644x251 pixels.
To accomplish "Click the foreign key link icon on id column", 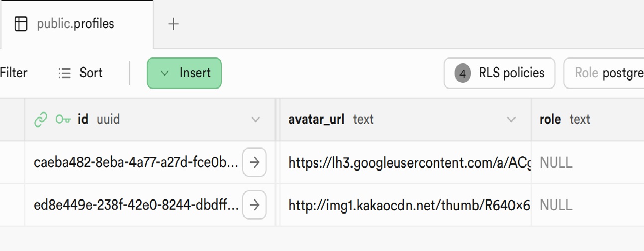I will 41,120.
